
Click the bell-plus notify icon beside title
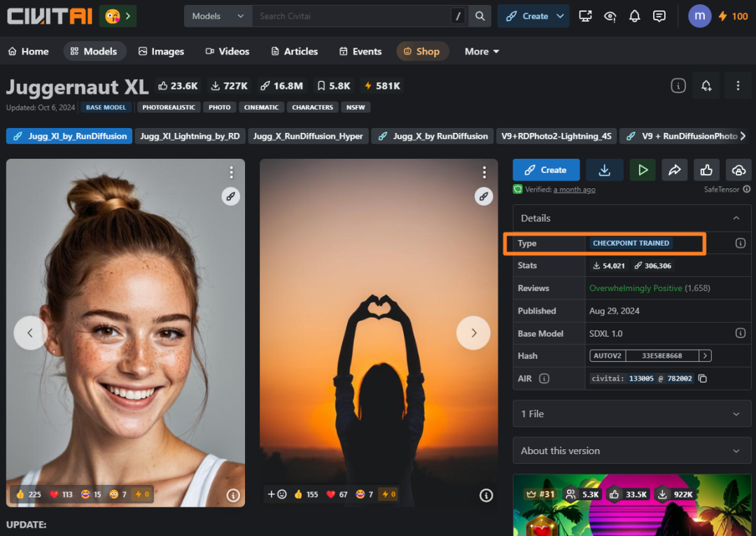[706, 86]
